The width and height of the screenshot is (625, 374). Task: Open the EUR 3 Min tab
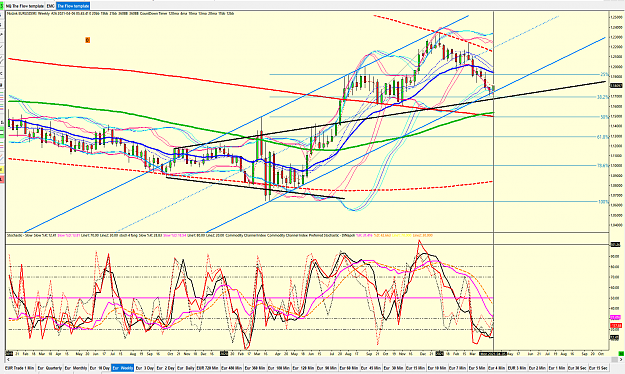pos(517,368)
